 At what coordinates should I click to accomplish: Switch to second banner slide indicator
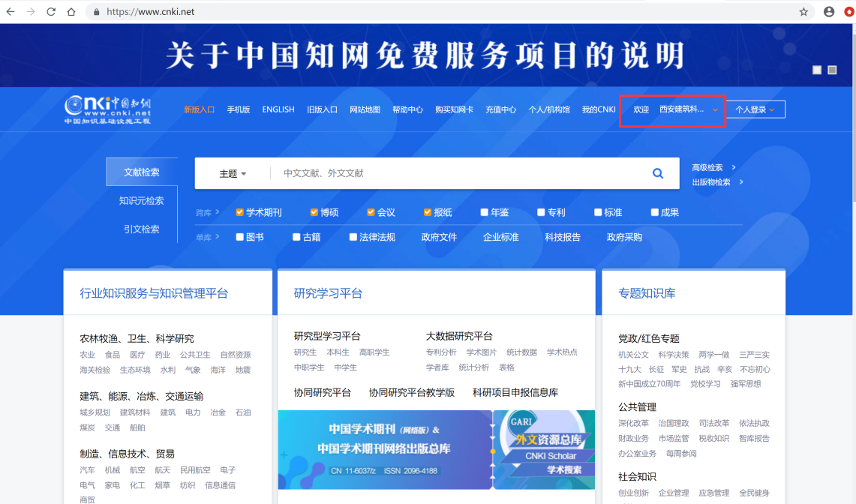pos(832,70)
